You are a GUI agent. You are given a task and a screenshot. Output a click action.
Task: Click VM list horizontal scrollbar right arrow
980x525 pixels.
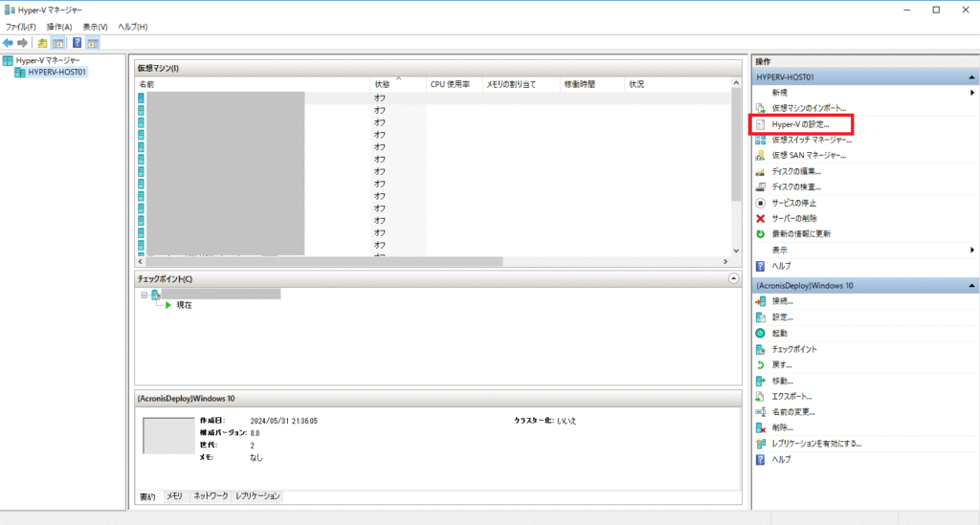pos(725,262)
